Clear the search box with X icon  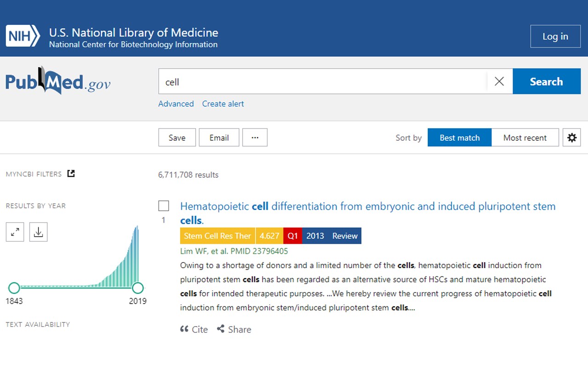[x=499, y=81]
